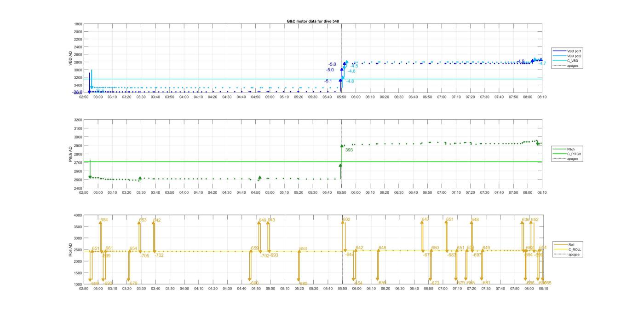Click 'apogee' in the pitch plot legend

573,159
